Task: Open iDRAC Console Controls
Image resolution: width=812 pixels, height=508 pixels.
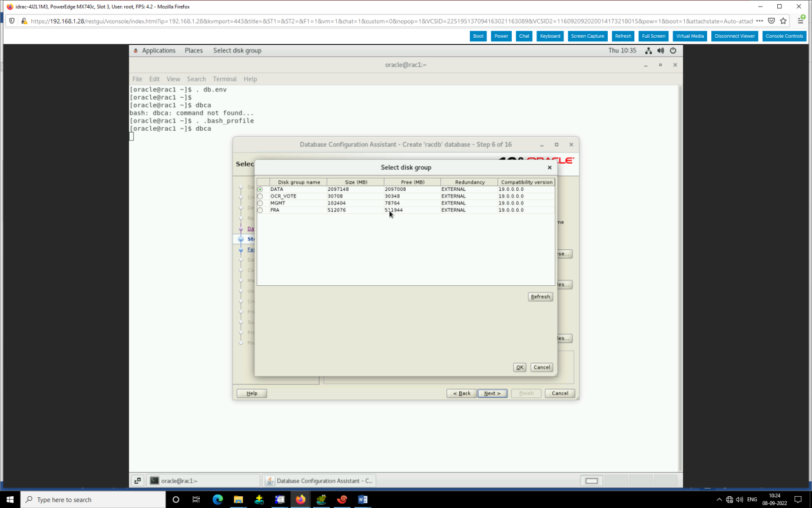Action: [x=784, y=36]
